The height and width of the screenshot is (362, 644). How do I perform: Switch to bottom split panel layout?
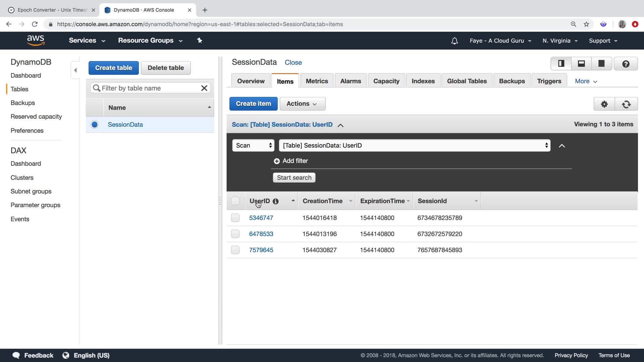click(581, 63)
